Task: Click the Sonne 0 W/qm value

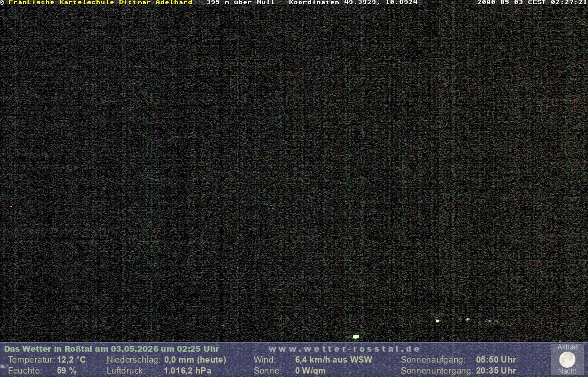Action: tap(310, 371)
